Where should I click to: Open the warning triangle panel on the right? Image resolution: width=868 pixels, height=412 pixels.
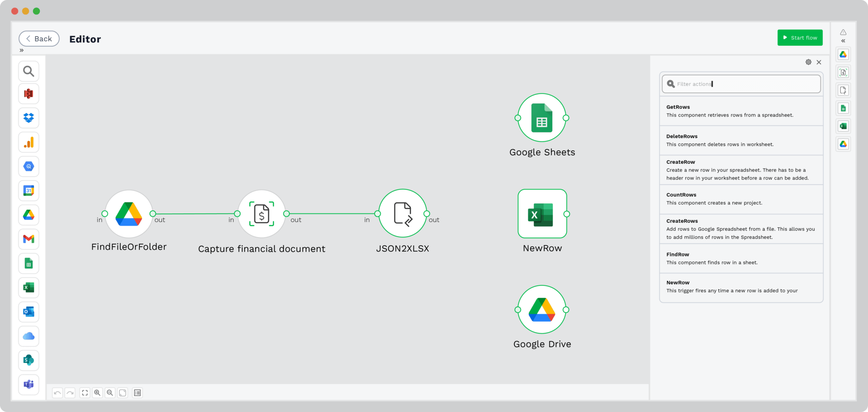coord(843,32)
